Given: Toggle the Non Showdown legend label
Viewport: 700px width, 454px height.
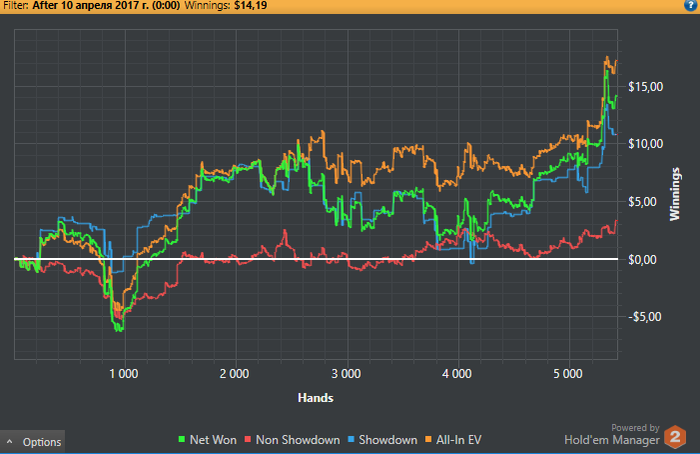Looking at the screenshot, I should [x=298, y=440].
